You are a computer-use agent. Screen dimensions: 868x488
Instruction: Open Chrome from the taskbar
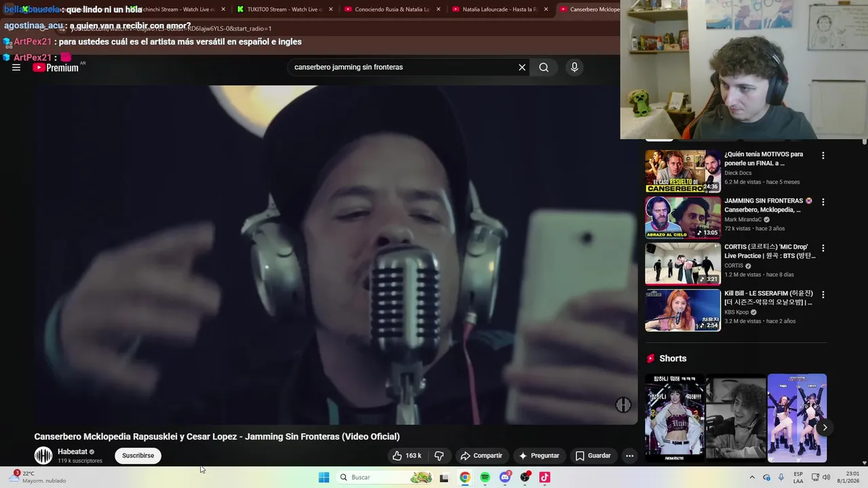point(465,477)
